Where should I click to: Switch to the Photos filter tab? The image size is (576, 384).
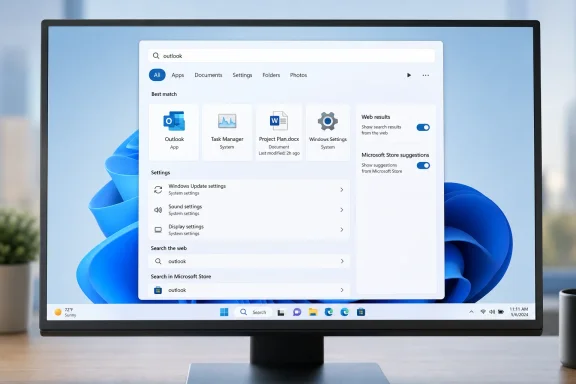pyautogui.click(x=298, y=75)
